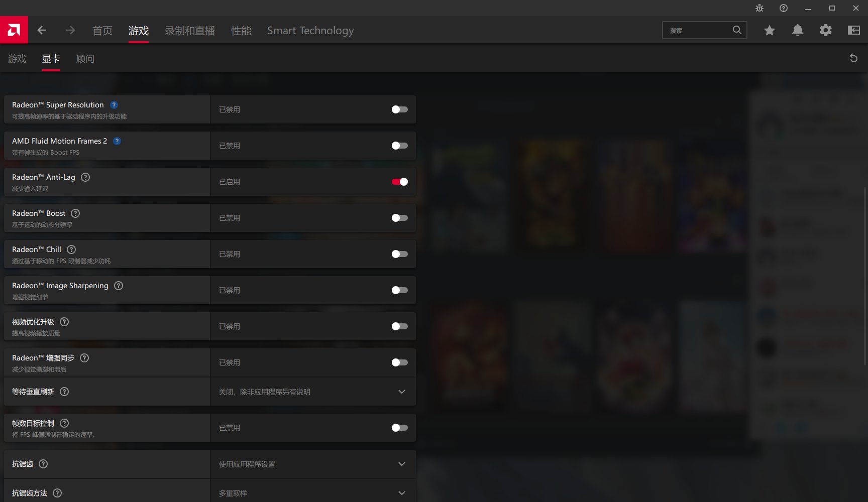Disable Radeon Anti-Lag toggle
868x502 pixels.
coord(399,182)
